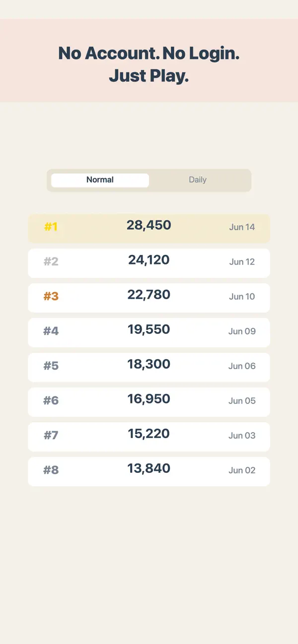Click the Jun 03 date label
The width and height of the screenshot is (298, 644).
(x=242, y=436)
